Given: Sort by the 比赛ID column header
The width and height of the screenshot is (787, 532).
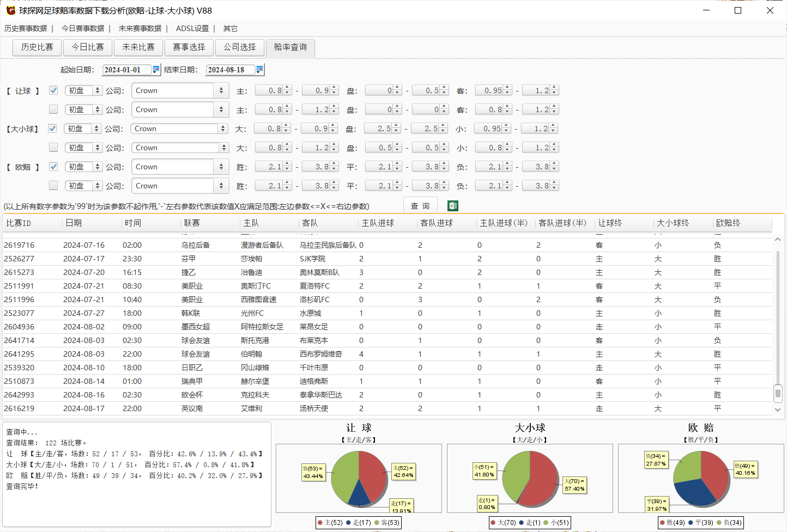Looking at the screenshot, I should (x=32, y=223).
